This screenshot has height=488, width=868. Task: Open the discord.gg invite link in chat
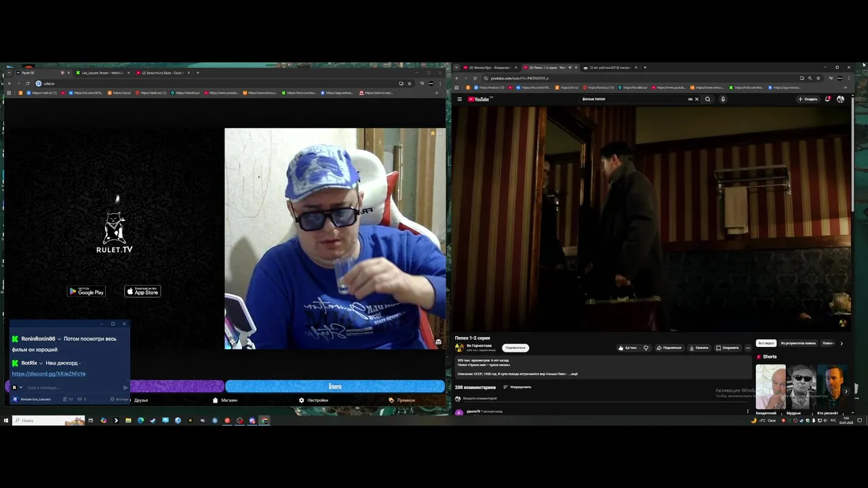pyautogui.click(x=49, y=373)
